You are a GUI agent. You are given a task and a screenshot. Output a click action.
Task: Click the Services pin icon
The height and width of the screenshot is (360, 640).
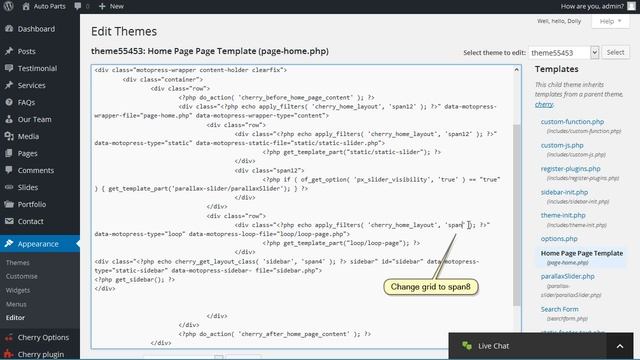click(9, 85)
